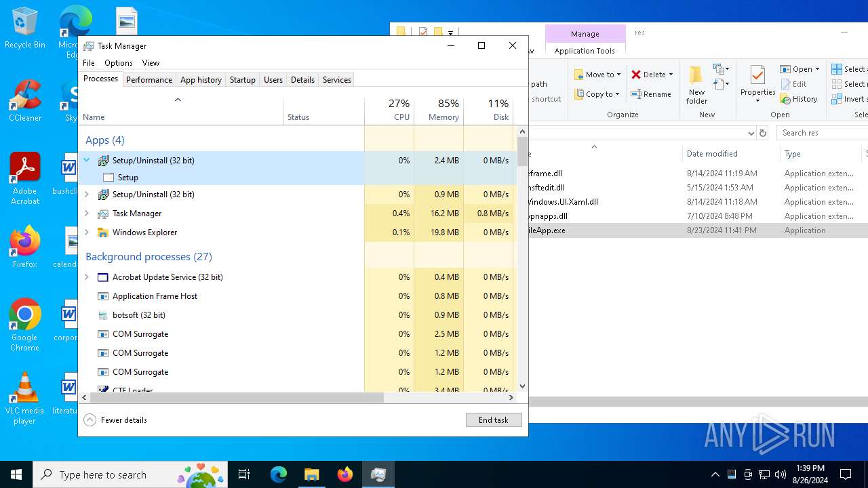The width and height of the screenshot is (868, 488).
Task: Click the Apps (4) group header
Action: click(x=105, y=140)
